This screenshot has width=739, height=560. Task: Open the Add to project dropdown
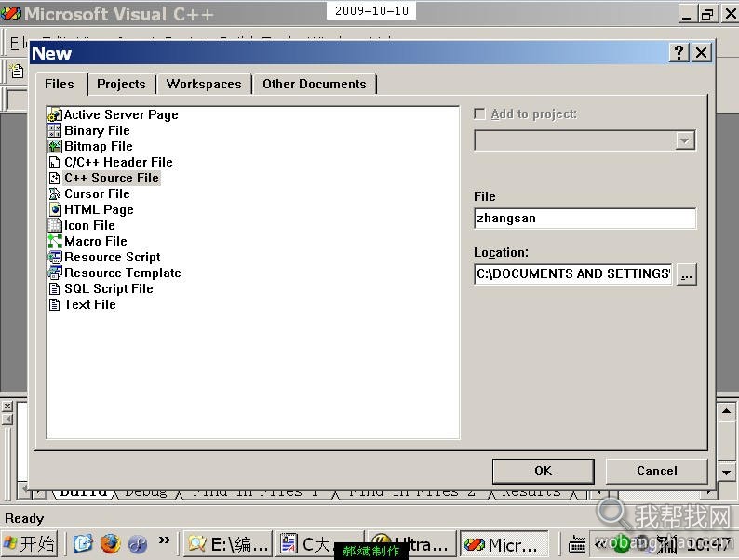coord(685,140)
